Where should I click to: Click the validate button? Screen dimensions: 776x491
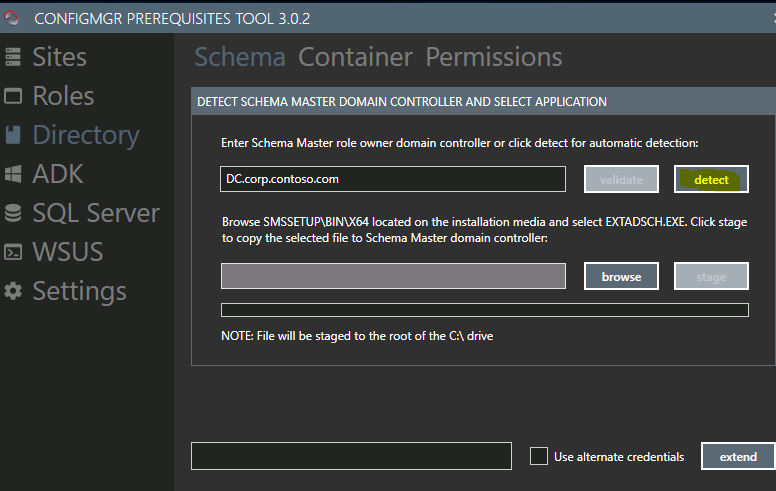tap(621, 179)
